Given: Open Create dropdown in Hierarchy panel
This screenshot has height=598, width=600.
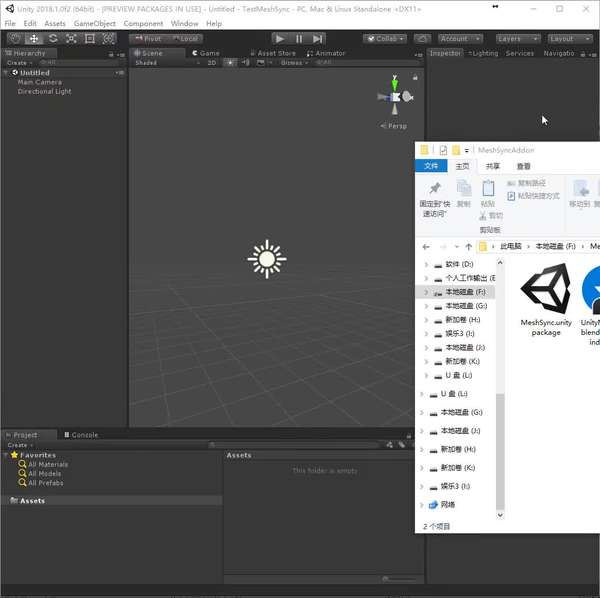Looking at the screenshot, I should pyautogui.click(x=20, y=63).
